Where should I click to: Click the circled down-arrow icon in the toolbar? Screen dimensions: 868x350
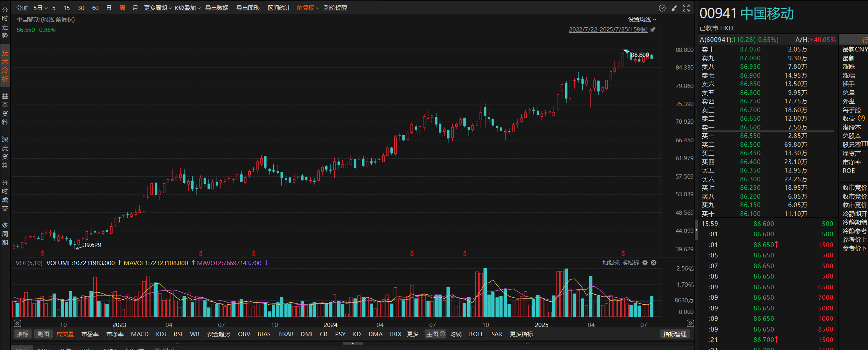pyautogui.click(x=662, y=8)
